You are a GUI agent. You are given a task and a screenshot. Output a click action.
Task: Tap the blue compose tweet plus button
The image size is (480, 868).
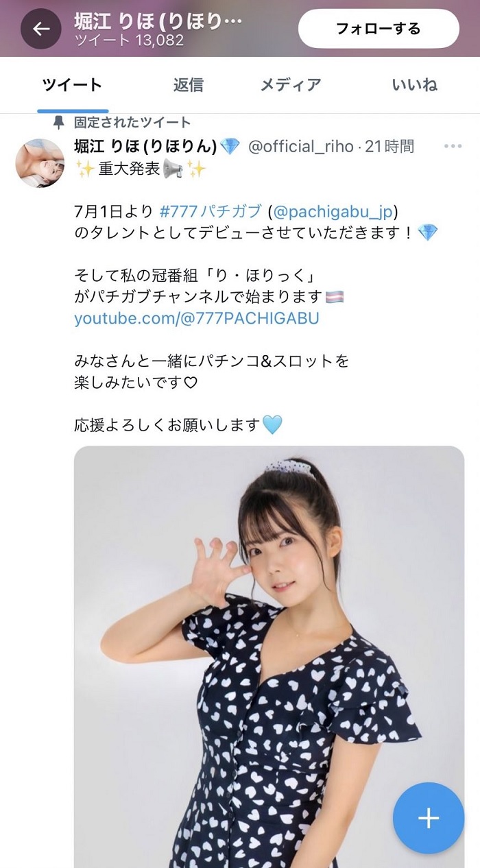point(429,817)
